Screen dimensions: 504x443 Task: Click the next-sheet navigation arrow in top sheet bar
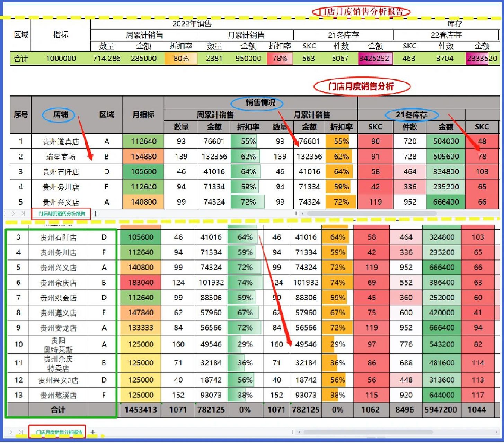14,214
